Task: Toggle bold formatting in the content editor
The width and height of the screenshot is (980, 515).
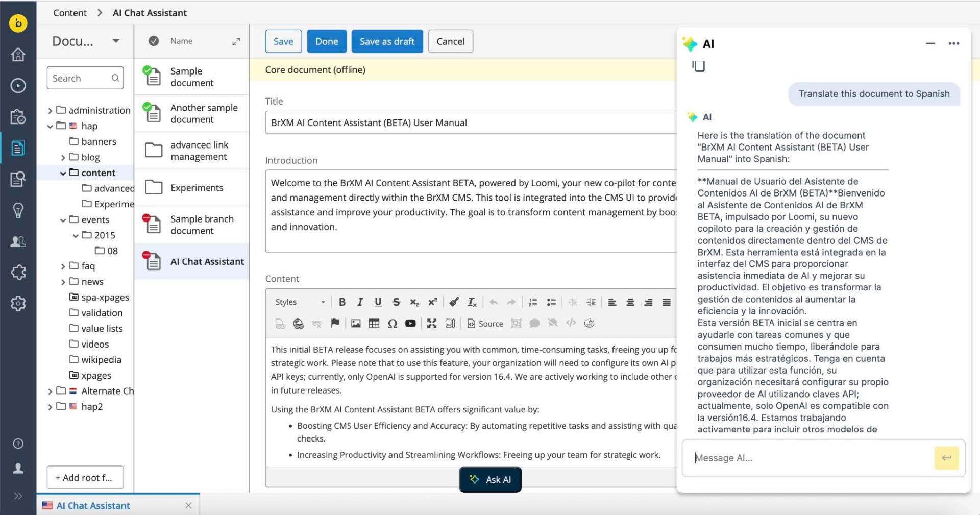Action: tap(342, 302)
